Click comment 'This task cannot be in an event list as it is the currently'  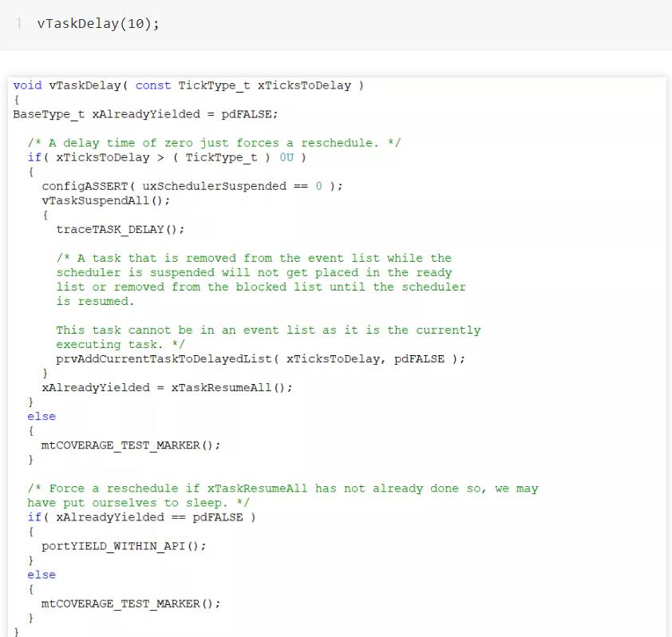point(268,330)
